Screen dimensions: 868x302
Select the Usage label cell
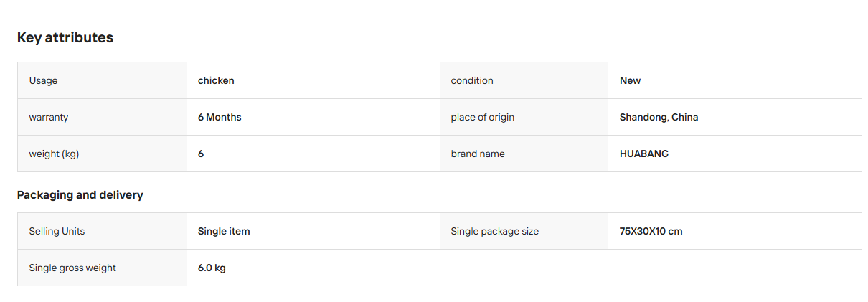(x=102, y=80)
